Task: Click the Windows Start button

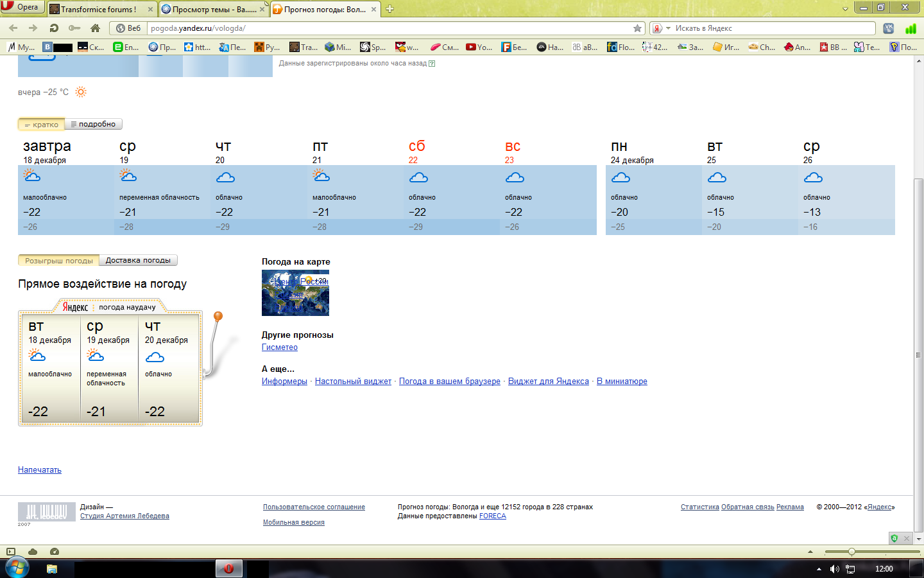Action: (x=17, y=568)
